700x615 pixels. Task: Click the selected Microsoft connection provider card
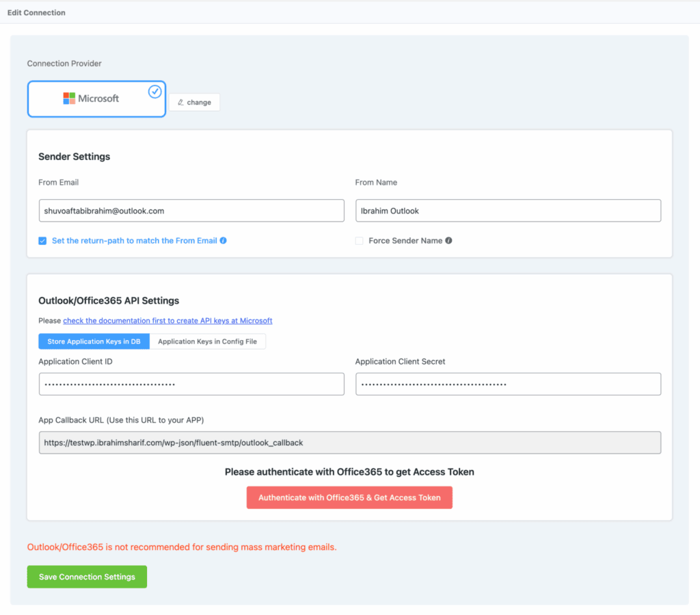tap(96, 99)
